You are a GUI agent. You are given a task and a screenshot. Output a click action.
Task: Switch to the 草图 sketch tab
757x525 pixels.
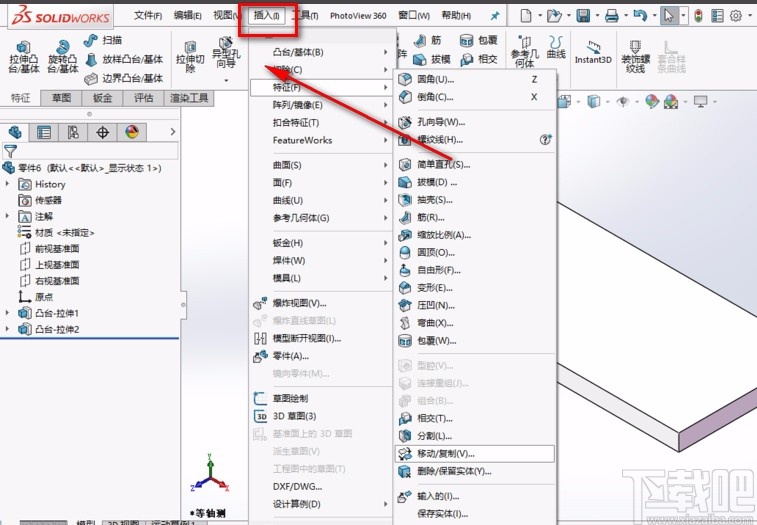click(61, 98)
